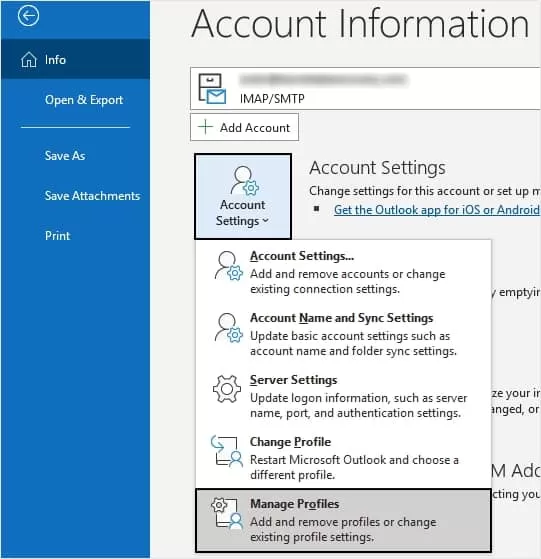Follow Get the Outlook app for iOS link

coord(437,210)
